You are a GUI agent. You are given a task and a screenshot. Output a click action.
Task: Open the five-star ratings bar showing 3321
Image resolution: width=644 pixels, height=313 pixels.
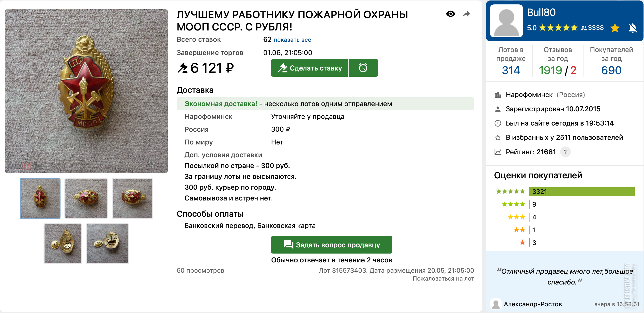[x=582, y=191]
